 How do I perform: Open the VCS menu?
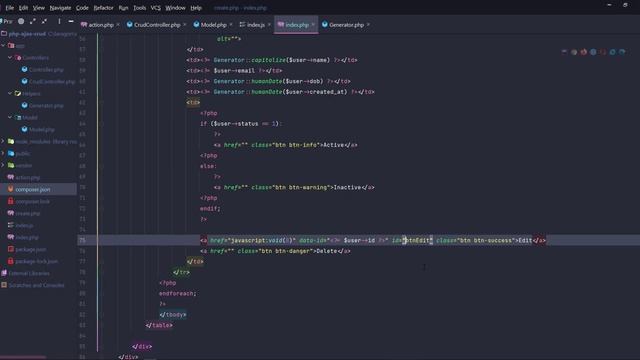[156, 8]
